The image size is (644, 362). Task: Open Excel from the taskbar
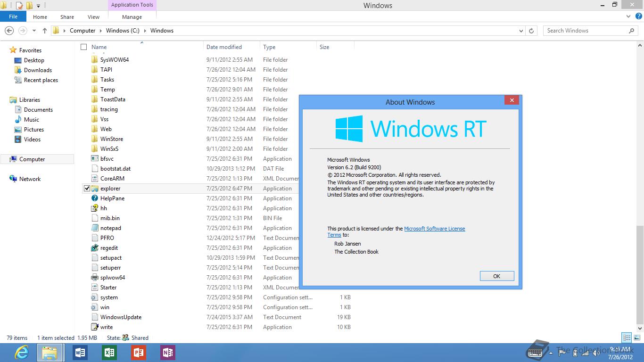(x=109, y=353)
